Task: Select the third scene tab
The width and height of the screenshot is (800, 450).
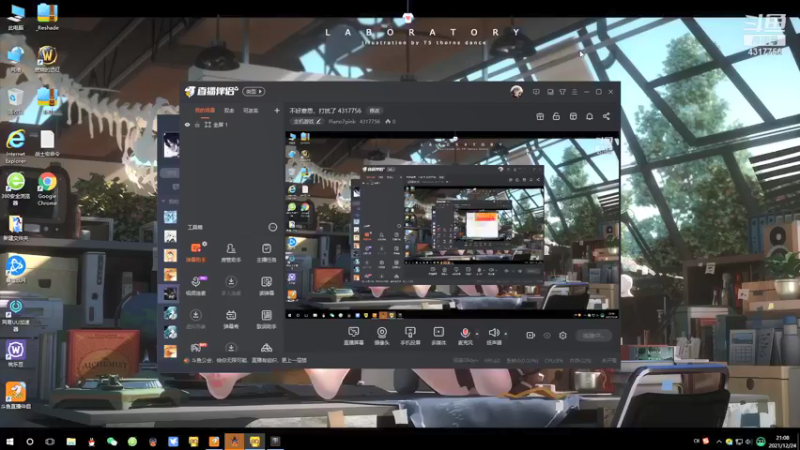Action: tap(251, 110)
